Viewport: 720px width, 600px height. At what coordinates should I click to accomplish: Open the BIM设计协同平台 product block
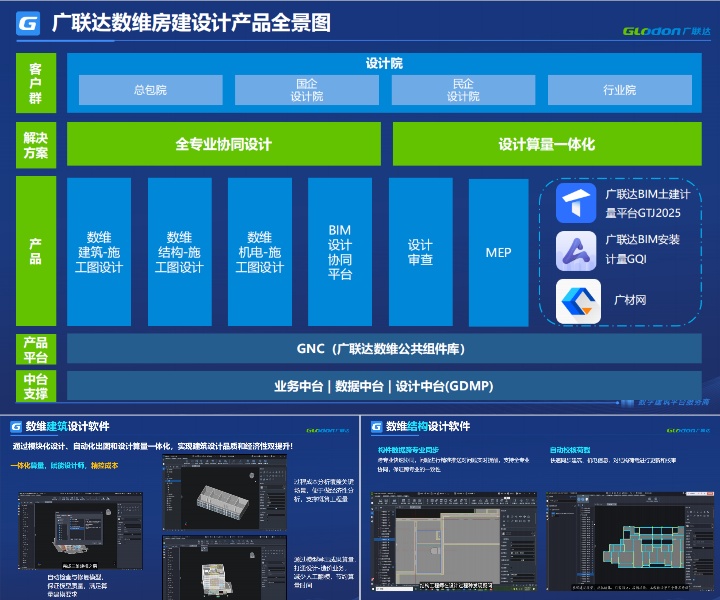coord(340,252)
